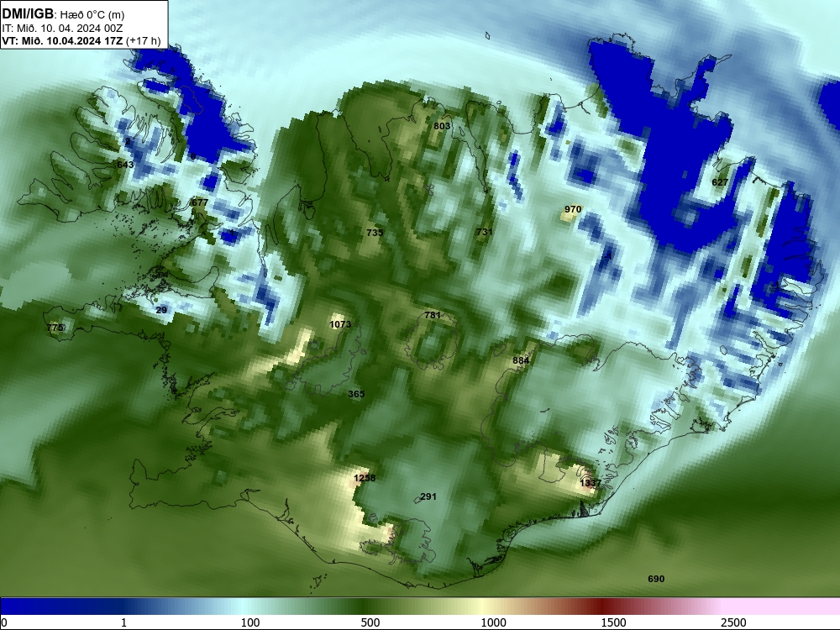Click the map value label 803
Viewport: 840px width, 630px height.
click(442, 126)
